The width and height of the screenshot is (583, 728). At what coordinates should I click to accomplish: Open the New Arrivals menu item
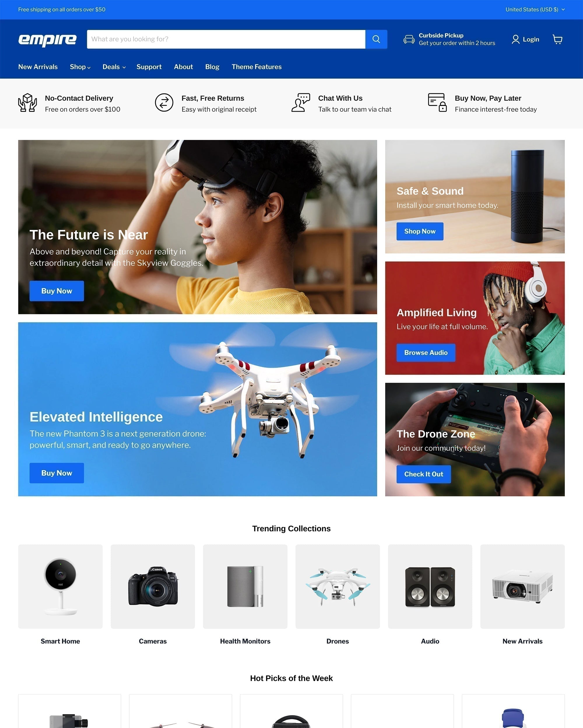38,67
